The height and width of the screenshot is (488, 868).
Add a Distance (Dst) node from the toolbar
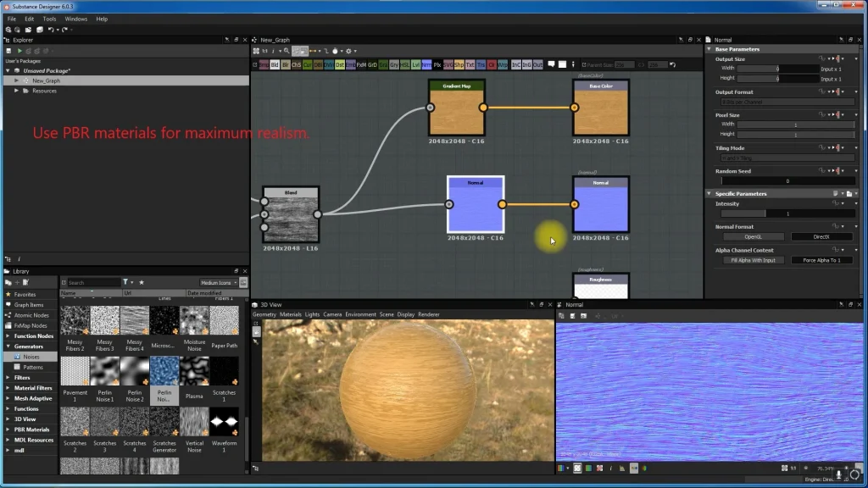(x=340, y=64)
